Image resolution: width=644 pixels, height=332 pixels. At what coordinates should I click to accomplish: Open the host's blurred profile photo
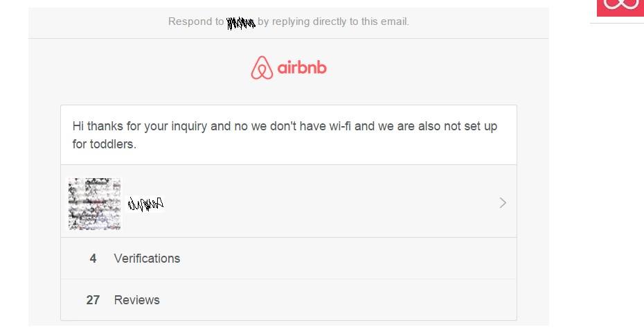94,204
